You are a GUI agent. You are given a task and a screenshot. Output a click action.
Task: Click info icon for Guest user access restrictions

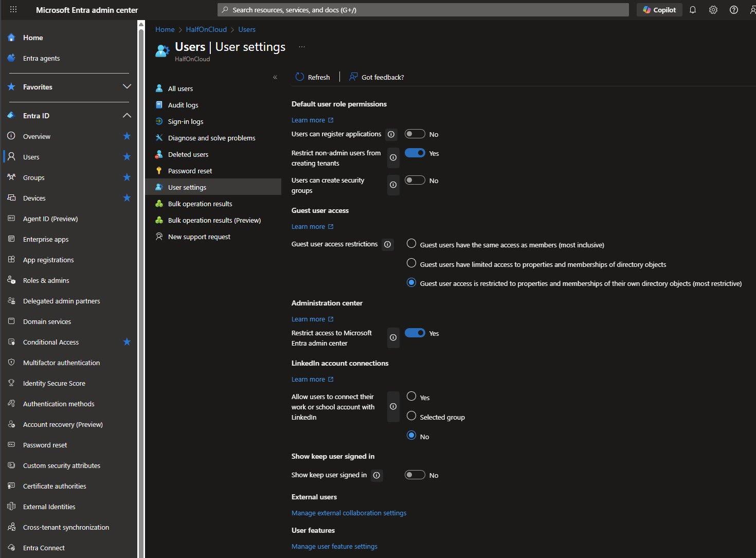coord(388,244)
